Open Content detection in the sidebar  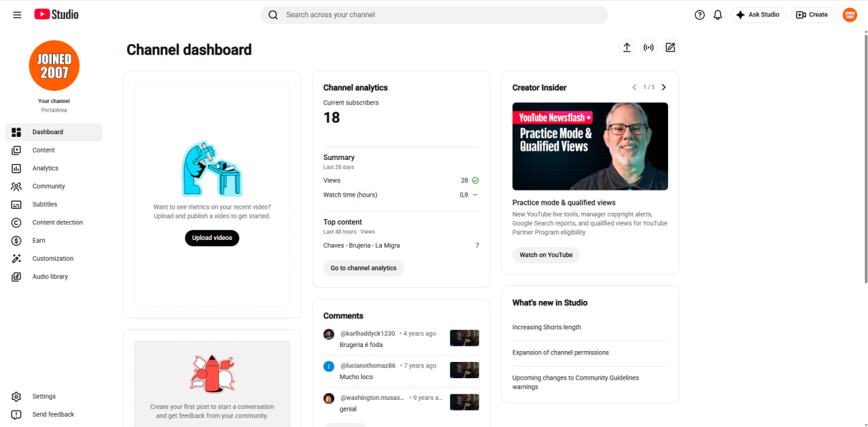coord(54,222)
